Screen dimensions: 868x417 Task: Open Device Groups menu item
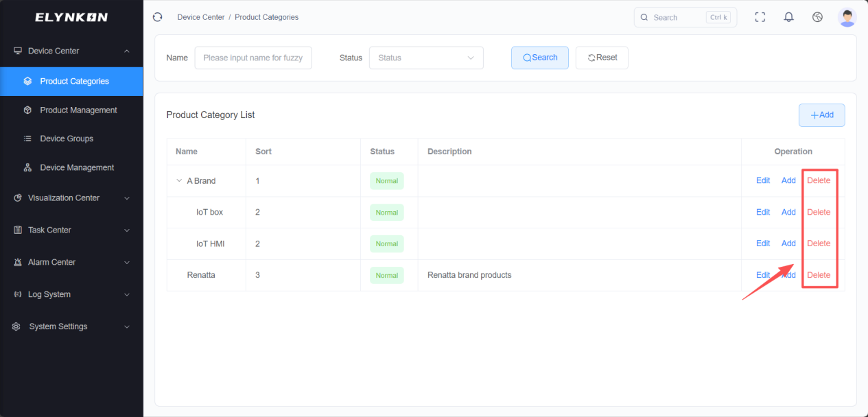coord(71,139)
